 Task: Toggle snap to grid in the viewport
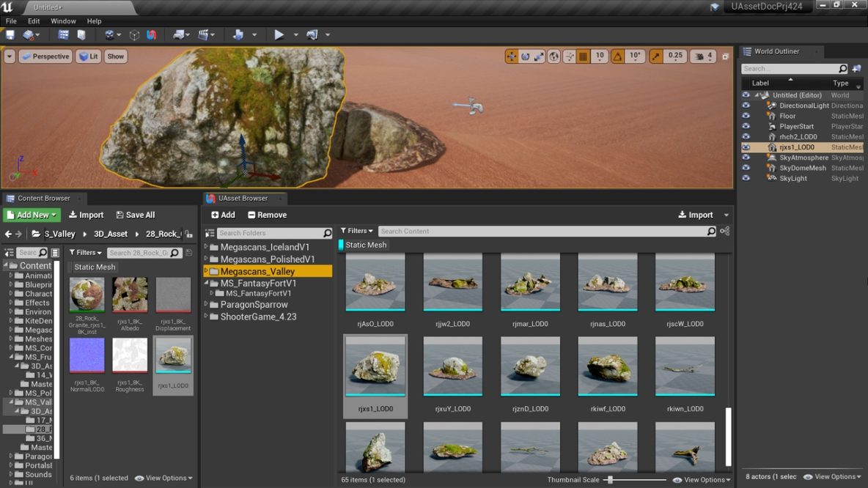click(581, 56)
